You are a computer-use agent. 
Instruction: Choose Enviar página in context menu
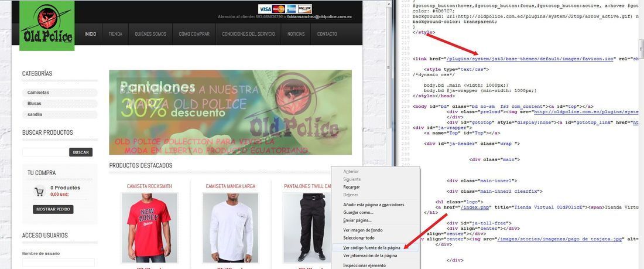tap(357, 220)
